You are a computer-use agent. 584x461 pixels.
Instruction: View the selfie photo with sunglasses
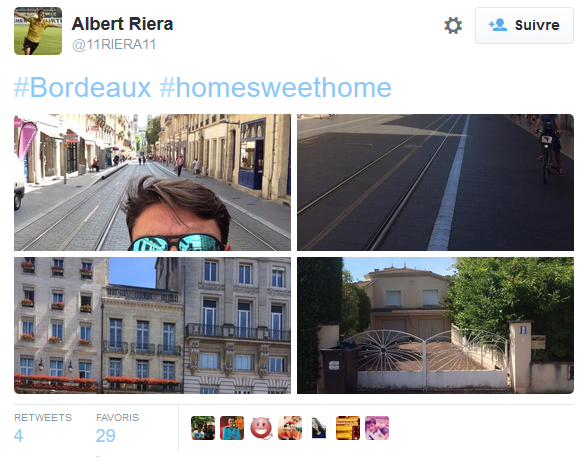152,182
